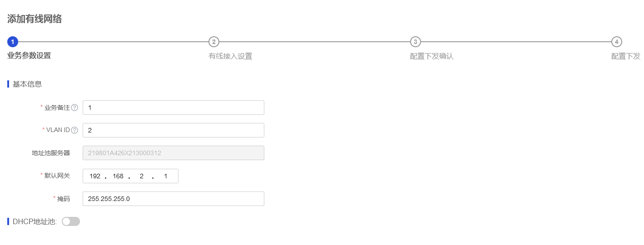Click the disabled 地址池服务器 field
Screen dimensions: 644x245
[173, 153]
